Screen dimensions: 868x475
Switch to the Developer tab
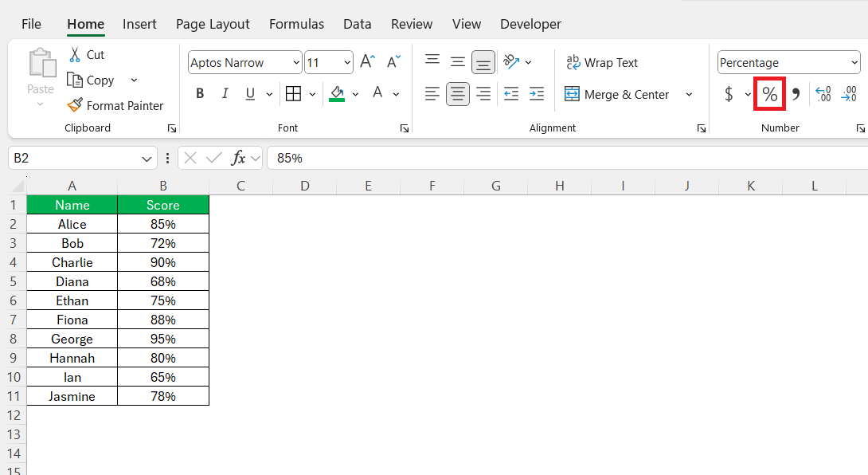530,24
